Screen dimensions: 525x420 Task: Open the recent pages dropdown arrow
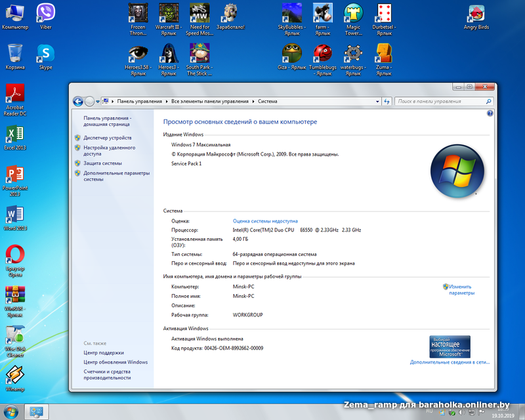[x=98, y=101]
